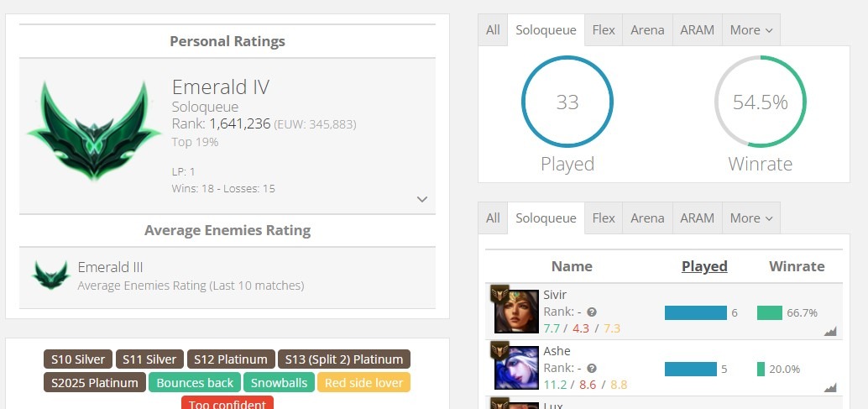Click the yellow Red side lover tag
This screenshot has width=868, height=409.
[363, 382]
